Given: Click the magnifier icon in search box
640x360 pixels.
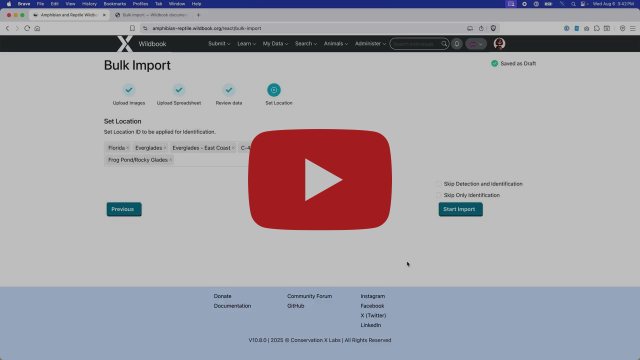Looking at the screenshot, I should 444,44.
